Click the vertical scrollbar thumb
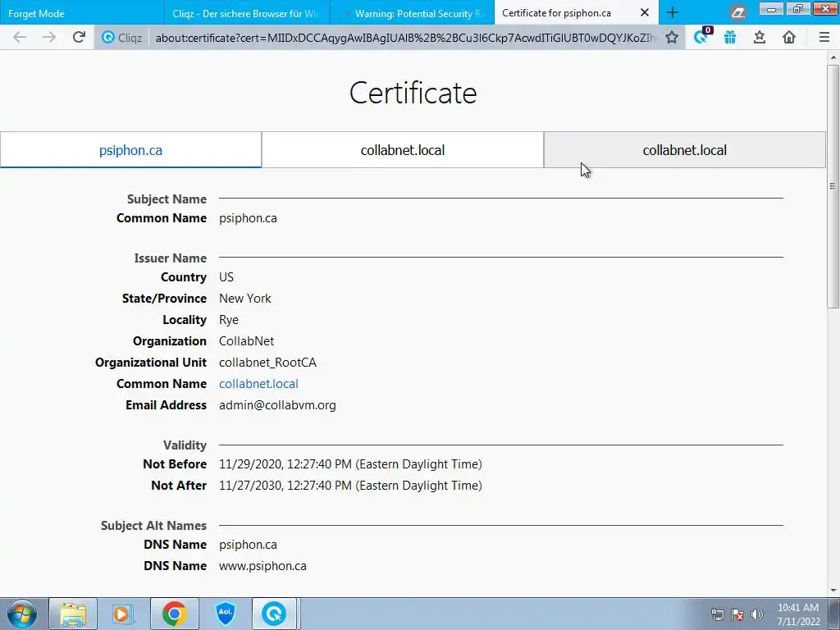 [x=833, y=186]
